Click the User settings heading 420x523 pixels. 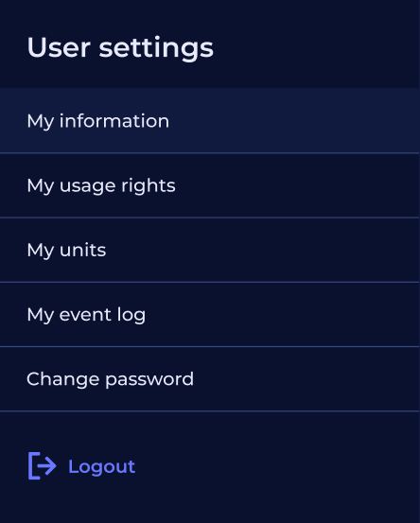click(x=120, y=47)
